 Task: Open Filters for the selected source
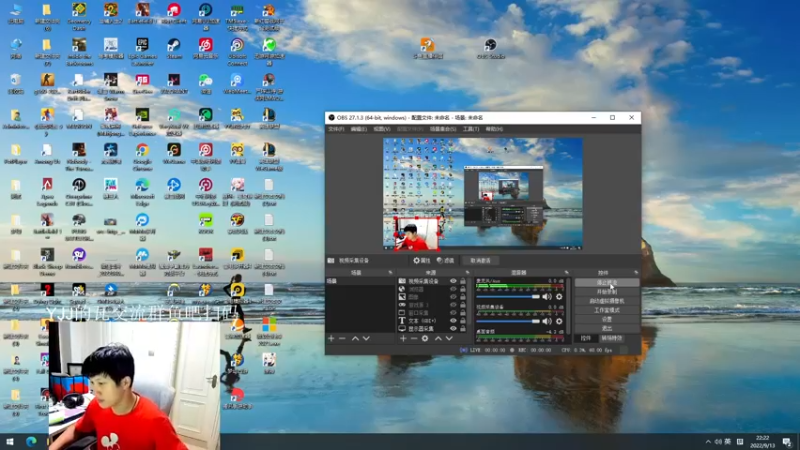[x=445, y=260]
